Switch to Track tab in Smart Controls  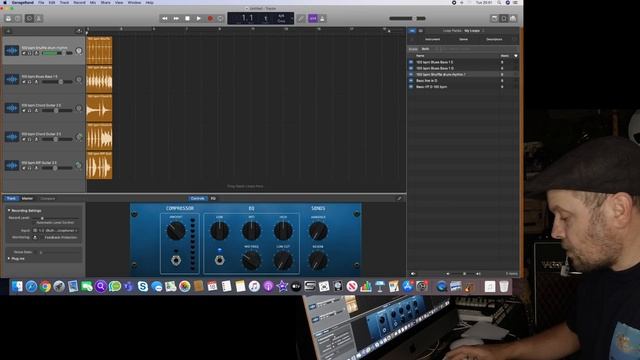coord(11,198)
